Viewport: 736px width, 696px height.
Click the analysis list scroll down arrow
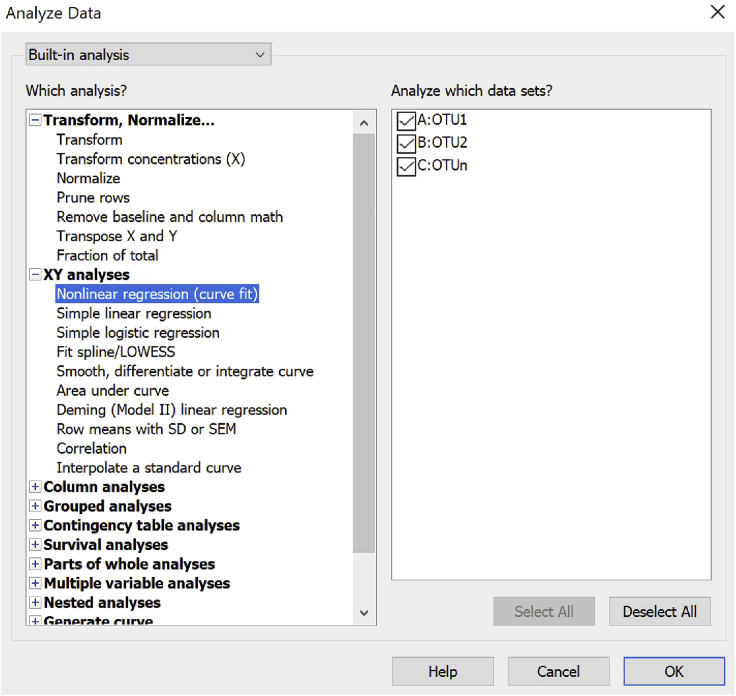(x=364, y=612)
